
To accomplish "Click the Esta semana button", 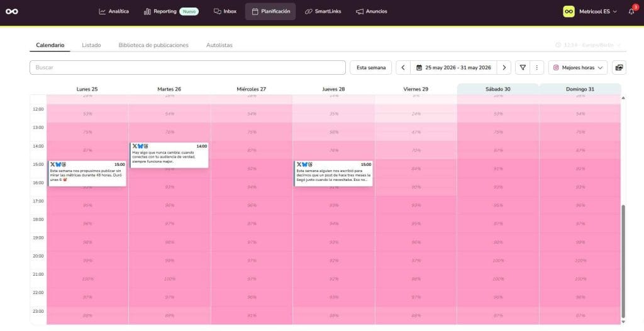I will coord(371,68).
